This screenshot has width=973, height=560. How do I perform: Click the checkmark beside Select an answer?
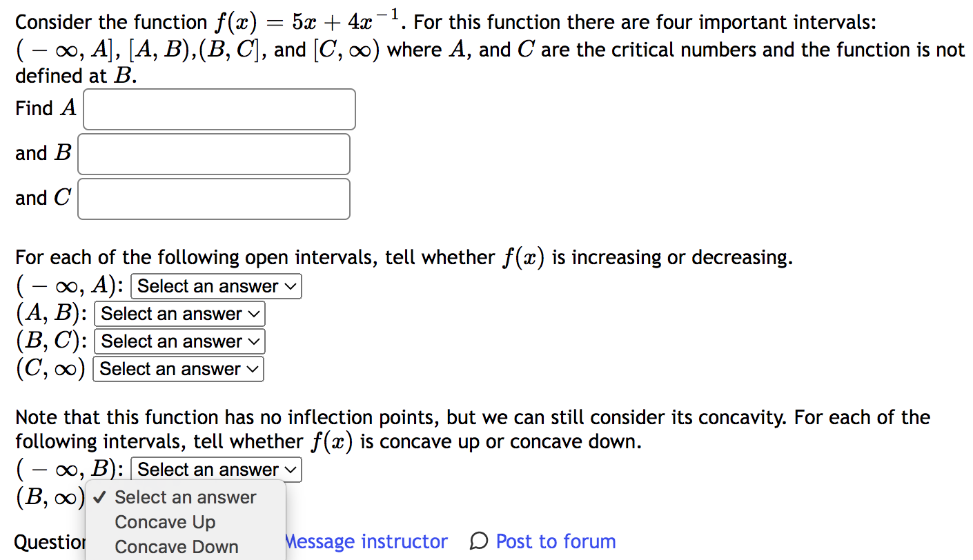click(x=99, y=497)
